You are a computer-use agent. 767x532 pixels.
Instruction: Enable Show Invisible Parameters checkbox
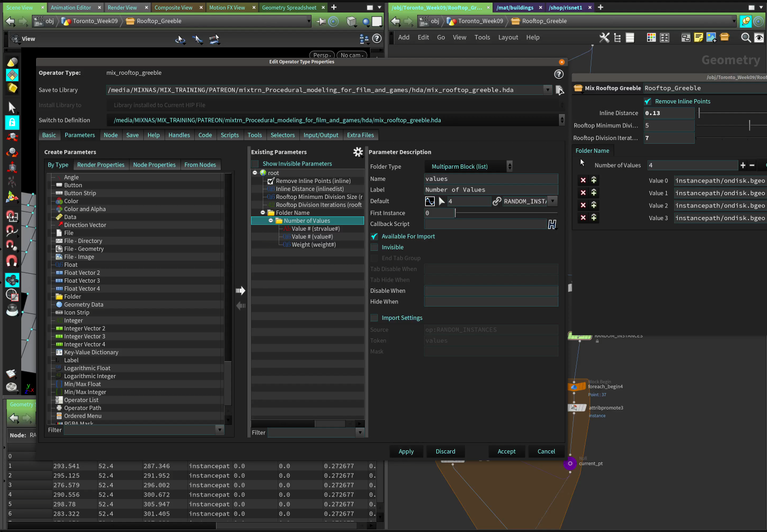(255, 164)
